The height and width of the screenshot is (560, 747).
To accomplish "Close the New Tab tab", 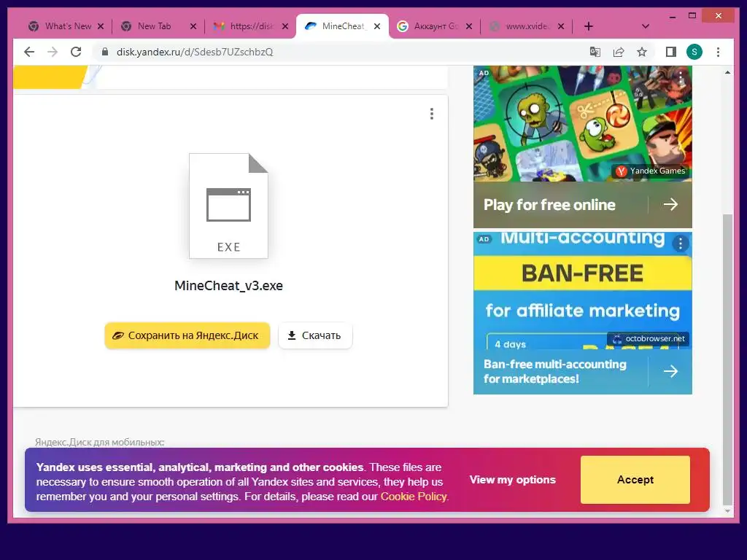I will pos(193,26).
